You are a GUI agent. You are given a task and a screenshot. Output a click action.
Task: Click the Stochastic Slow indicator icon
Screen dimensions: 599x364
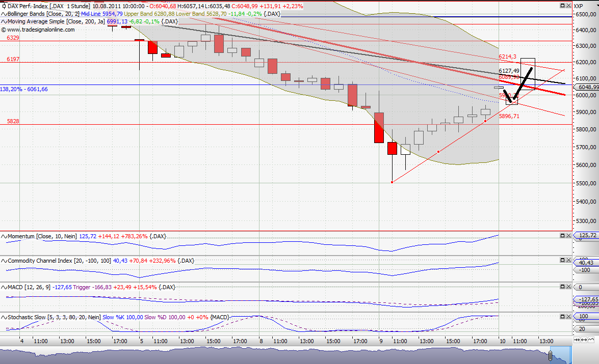[4, 317]
